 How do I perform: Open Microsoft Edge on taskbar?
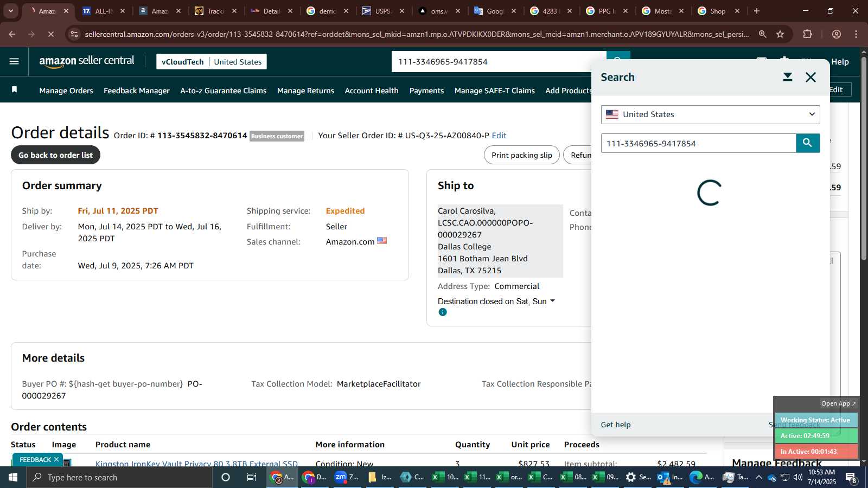pyautogui.click(x=701, y=477)
